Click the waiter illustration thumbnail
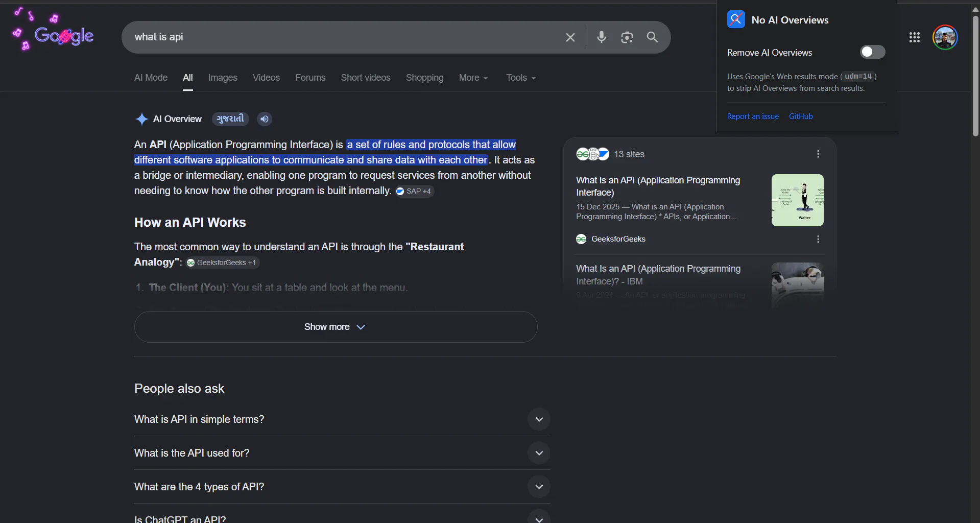Viewport: 980px width, 523px height. (x=797, y=200)
